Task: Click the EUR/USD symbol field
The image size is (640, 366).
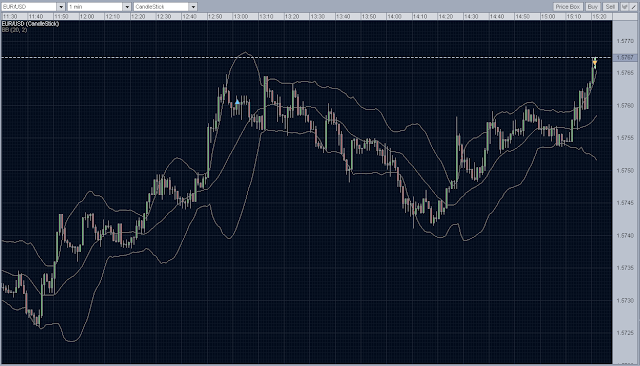Action: [x=29, y=7]
